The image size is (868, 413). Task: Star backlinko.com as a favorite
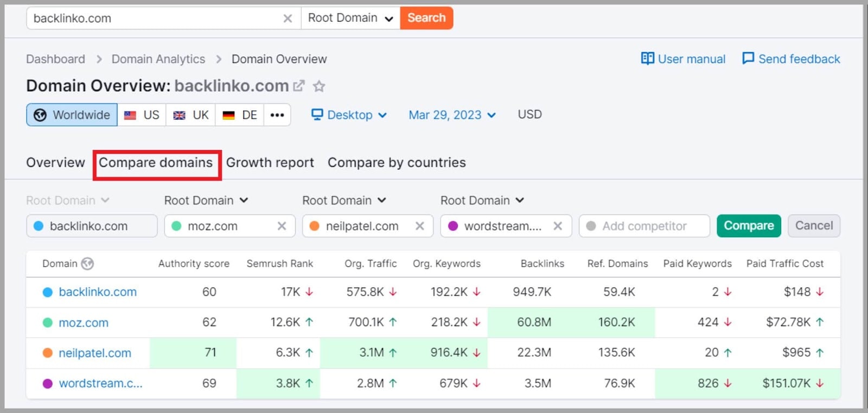319,86
